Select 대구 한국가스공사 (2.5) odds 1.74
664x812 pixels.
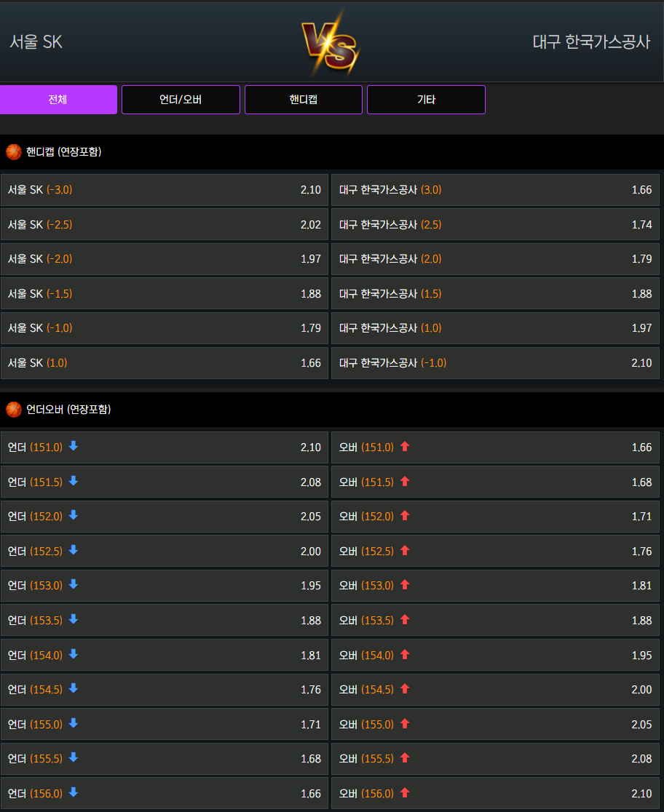(495, 225)
